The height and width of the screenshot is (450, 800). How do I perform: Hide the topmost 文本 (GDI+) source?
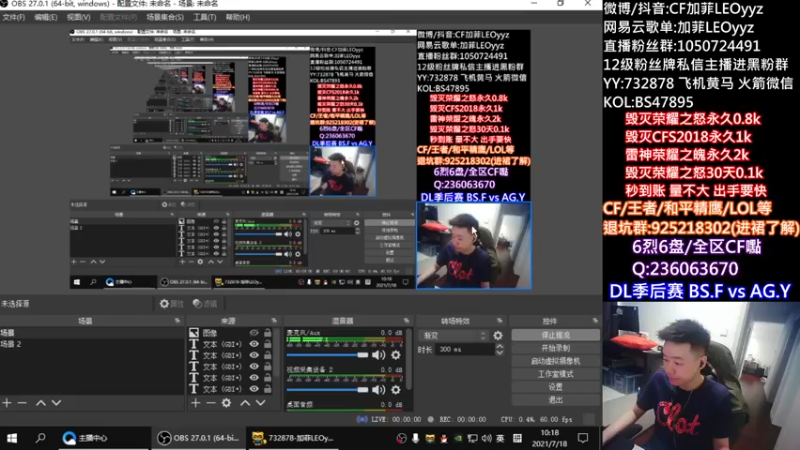(254, 344)
